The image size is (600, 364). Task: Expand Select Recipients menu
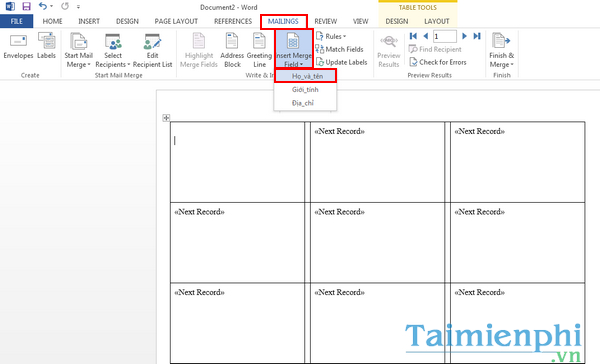click(x=113, y=51)
